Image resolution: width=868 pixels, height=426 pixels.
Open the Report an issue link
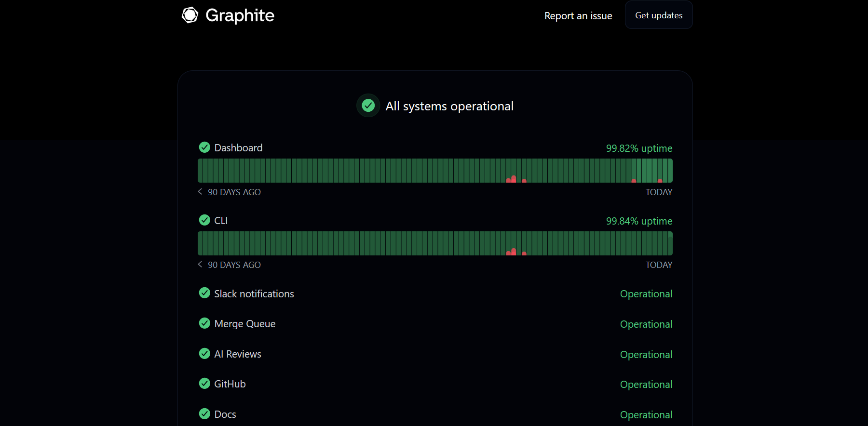578,16
